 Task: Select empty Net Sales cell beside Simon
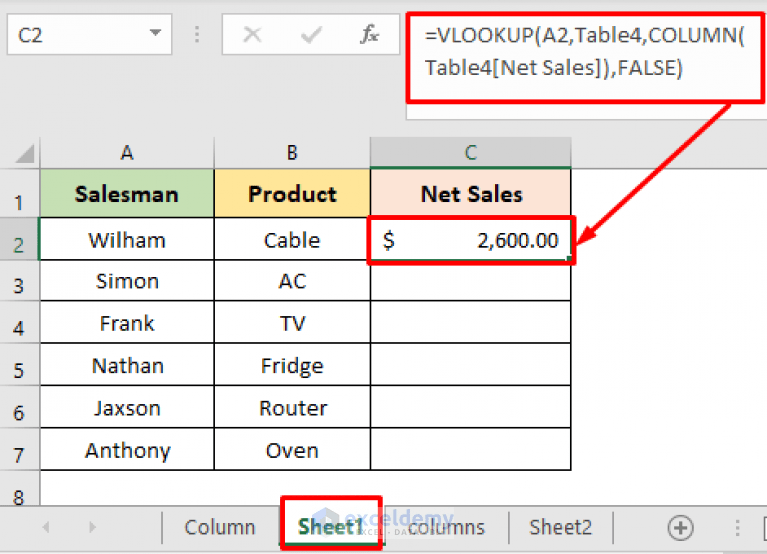tap(471, 281)
